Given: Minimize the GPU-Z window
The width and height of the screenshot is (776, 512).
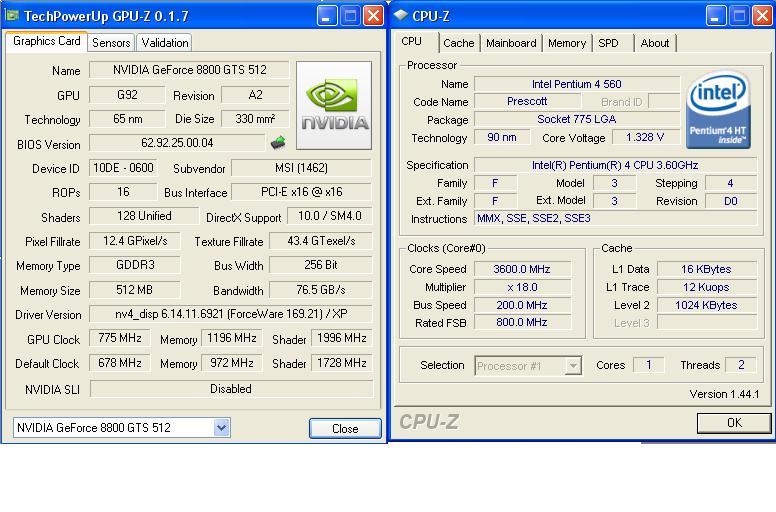Looking at the screenshot, I should pyautogui.click(x=327, y=16).
